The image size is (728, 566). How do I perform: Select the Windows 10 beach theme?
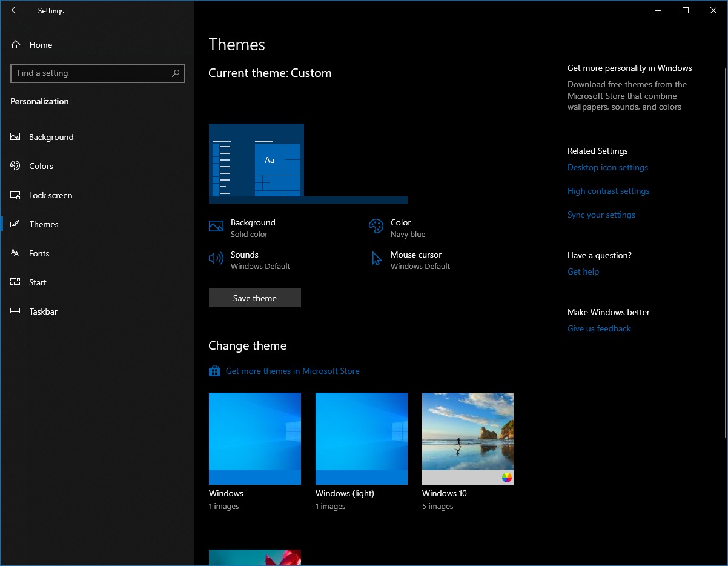468,439
